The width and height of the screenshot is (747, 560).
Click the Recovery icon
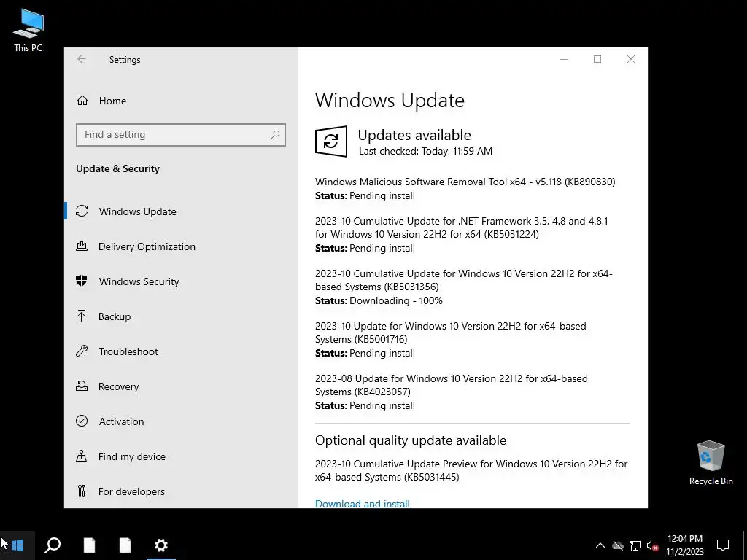82,386
